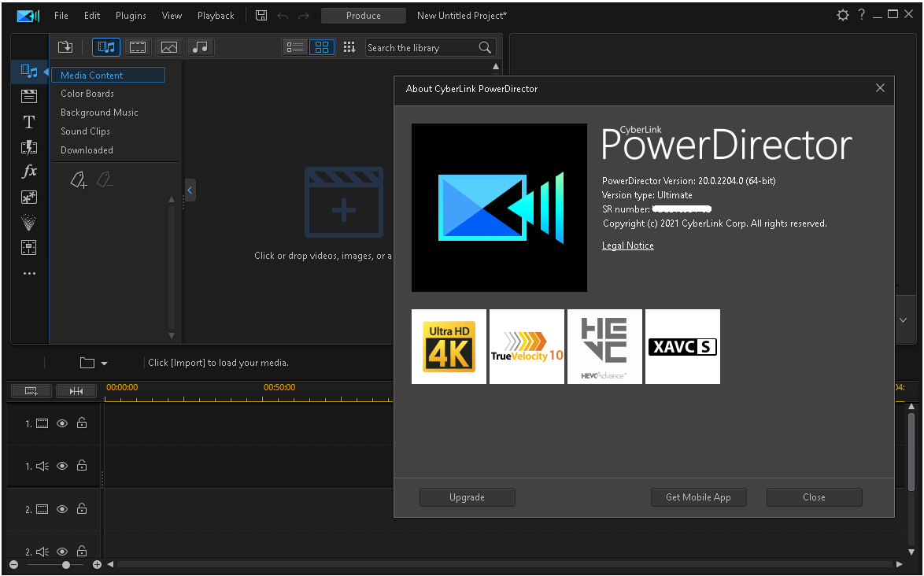Expand the preview panel chevron at right

point(903,320)
